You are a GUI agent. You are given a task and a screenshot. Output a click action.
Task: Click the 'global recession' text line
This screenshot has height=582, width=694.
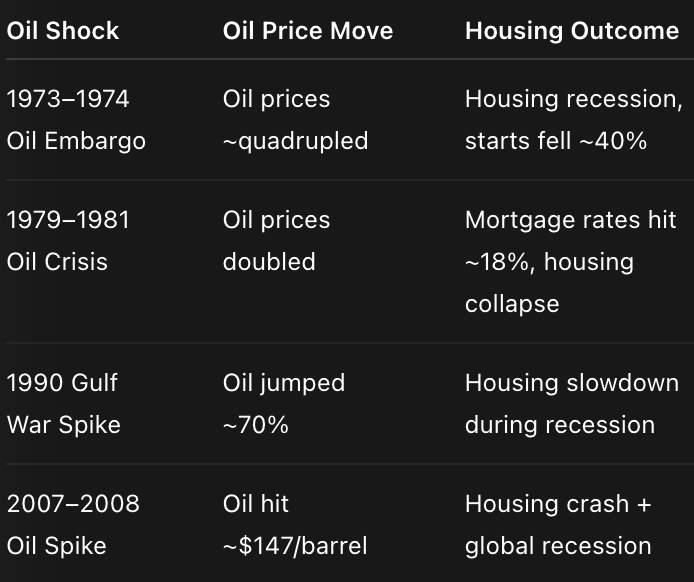[558, 546]
